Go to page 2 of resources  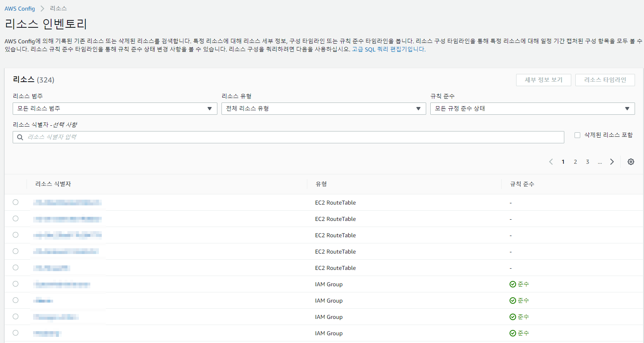[x=575, y=162]
